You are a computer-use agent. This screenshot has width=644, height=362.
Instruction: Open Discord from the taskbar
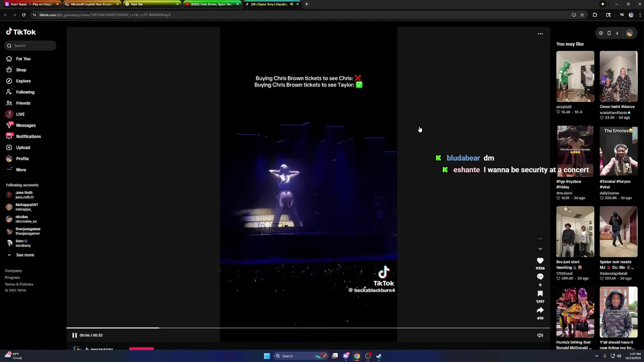(x=346, y=356)
